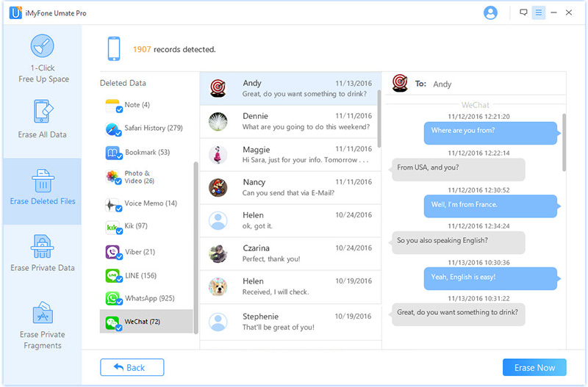Click the user account profile icon
Image resolution: width=588 pixels, height=387 pixels.
[x=491, y=12]
